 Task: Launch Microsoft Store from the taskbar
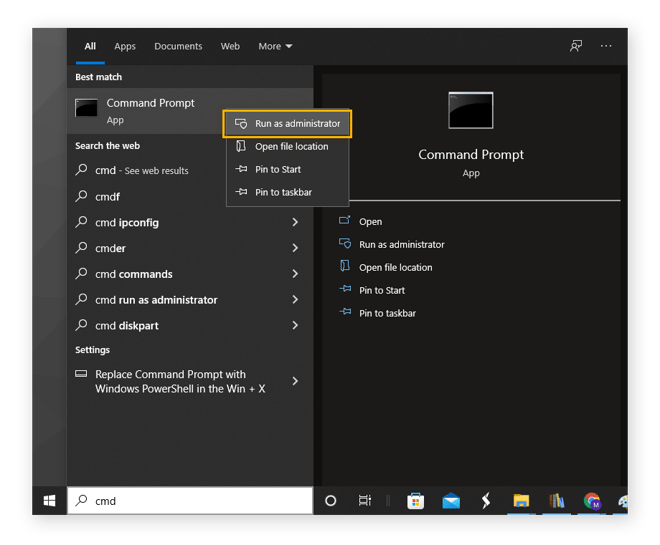(x=415, y=501)
